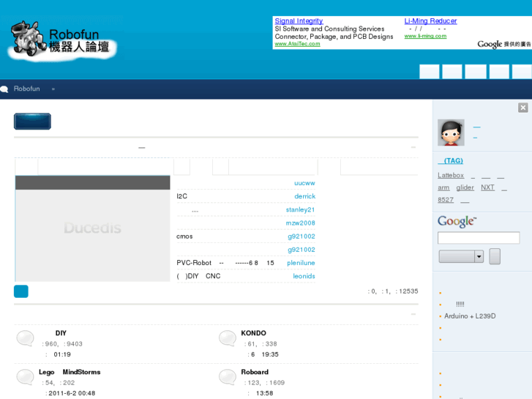Open user derrick's profile
This screenshot has height=399, width=532.
pos(304,196)
